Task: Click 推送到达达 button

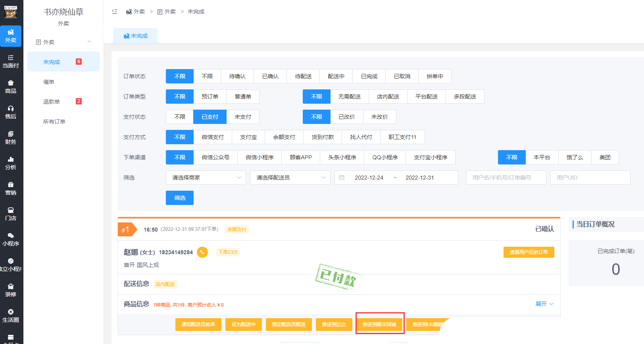Action: 334,325
